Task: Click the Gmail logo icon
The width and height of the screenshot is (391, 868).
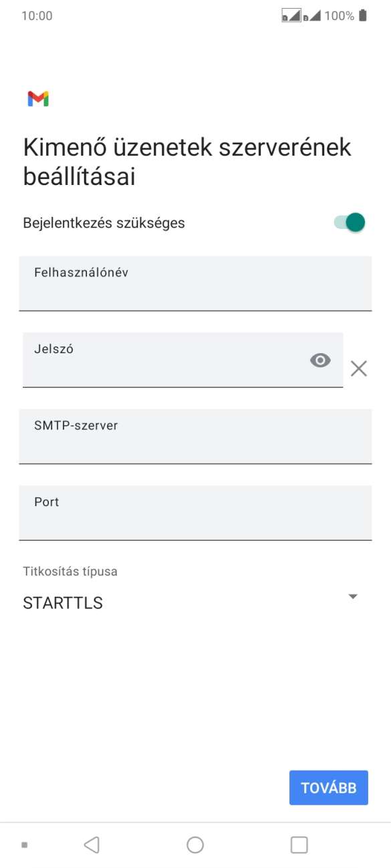Action: click(39, 98)
